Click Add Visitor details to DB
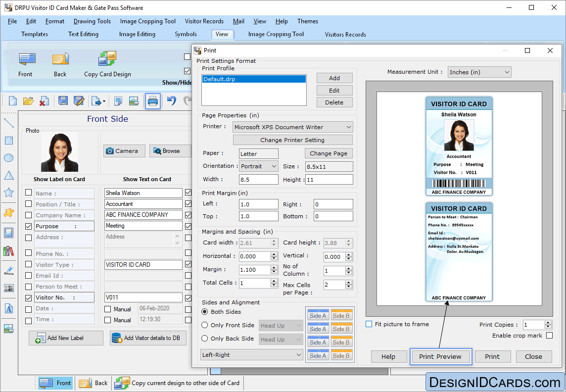 pyautogui.click(x=148, y=338)
